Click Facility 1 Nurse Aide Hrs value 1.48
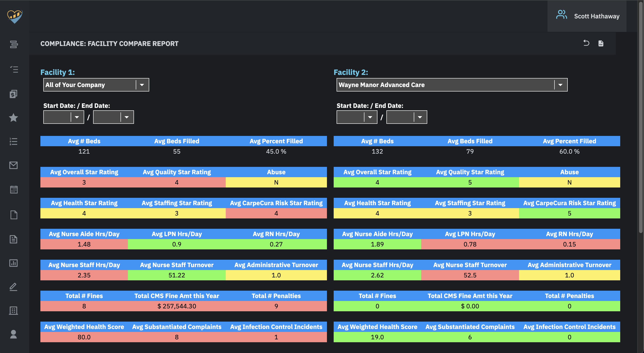 84,244
